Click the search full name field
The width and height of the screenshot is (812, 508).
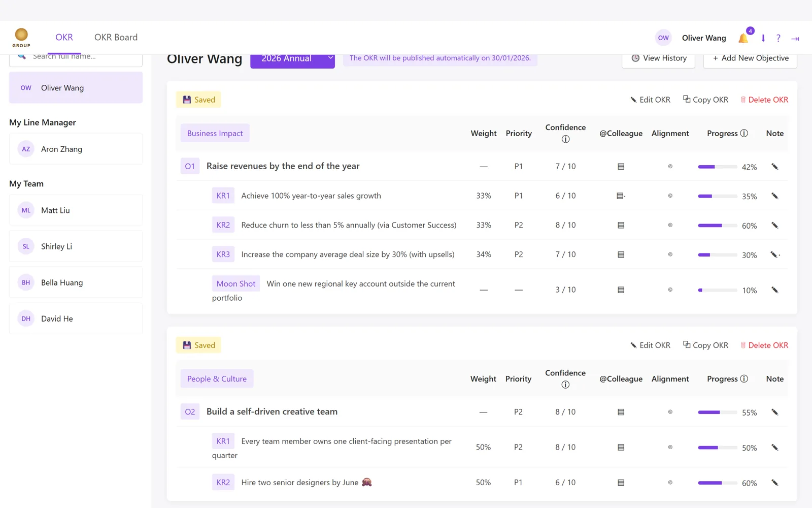tap(76, 59)
